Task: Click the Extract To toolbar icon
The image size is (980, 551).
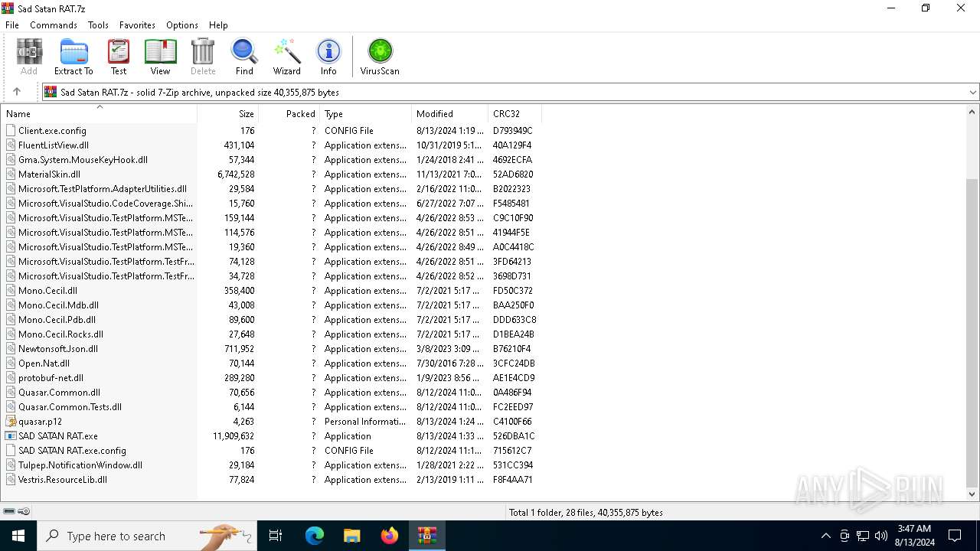Action: click(x=73, y=57)
